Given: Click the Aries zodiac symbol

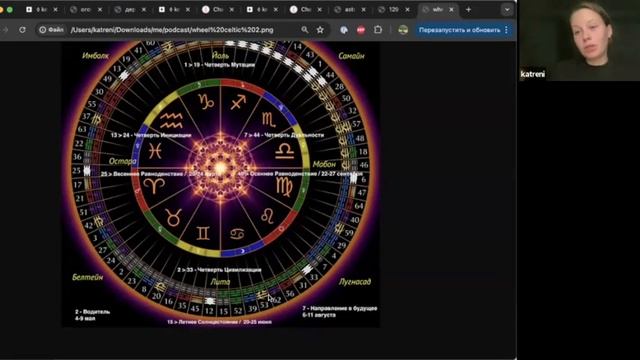Looking at the screenshot, I should [x=155, y=186].
